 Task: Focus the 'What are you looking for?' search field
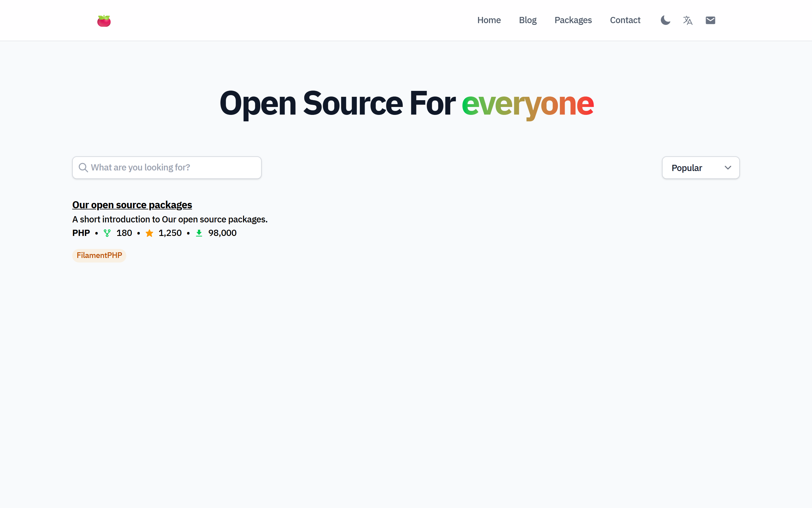(167, 167)
